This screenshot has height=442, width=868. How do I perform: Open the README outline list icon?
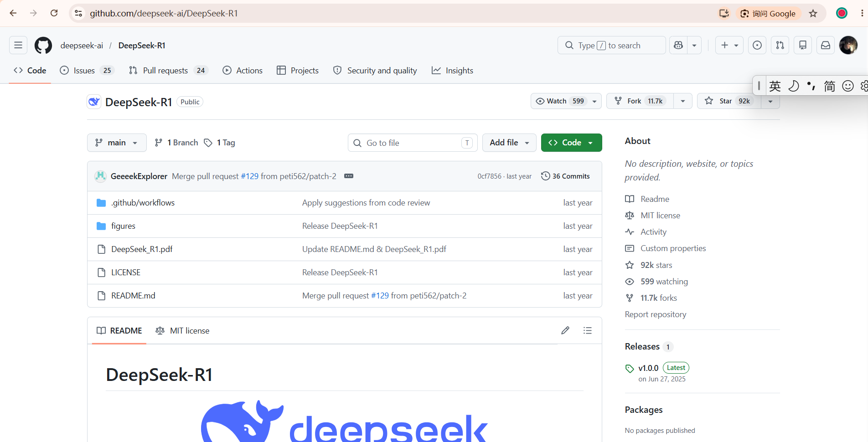[588, 330]
